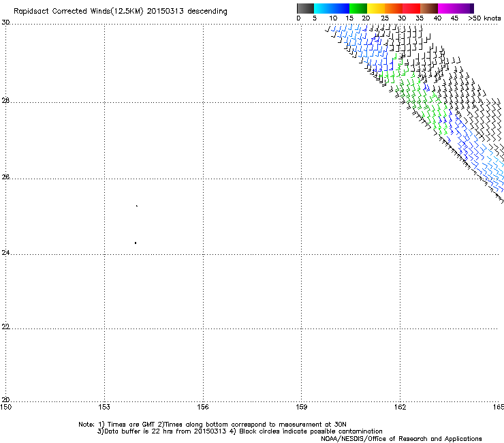
Task: Click the blue 10-15 knots color segment
Action: pyautogui.click(x=341, y=8)
